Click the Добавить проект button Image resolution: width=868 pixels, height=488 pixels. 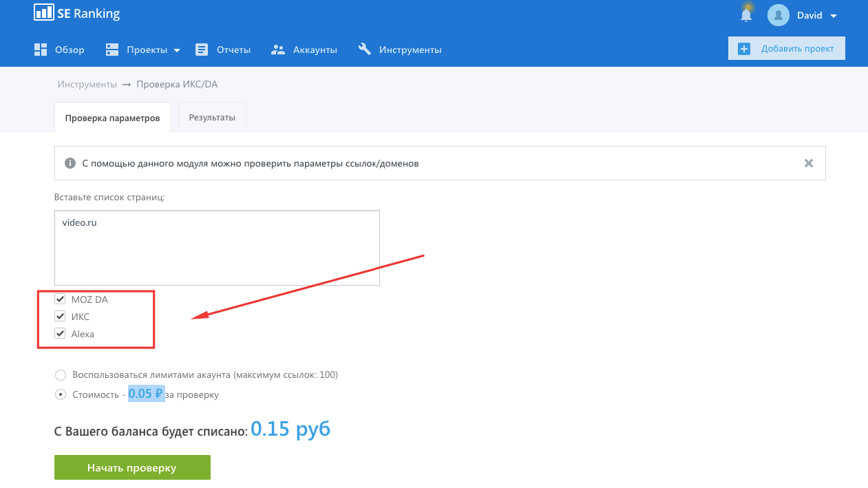tap(787, 49)
